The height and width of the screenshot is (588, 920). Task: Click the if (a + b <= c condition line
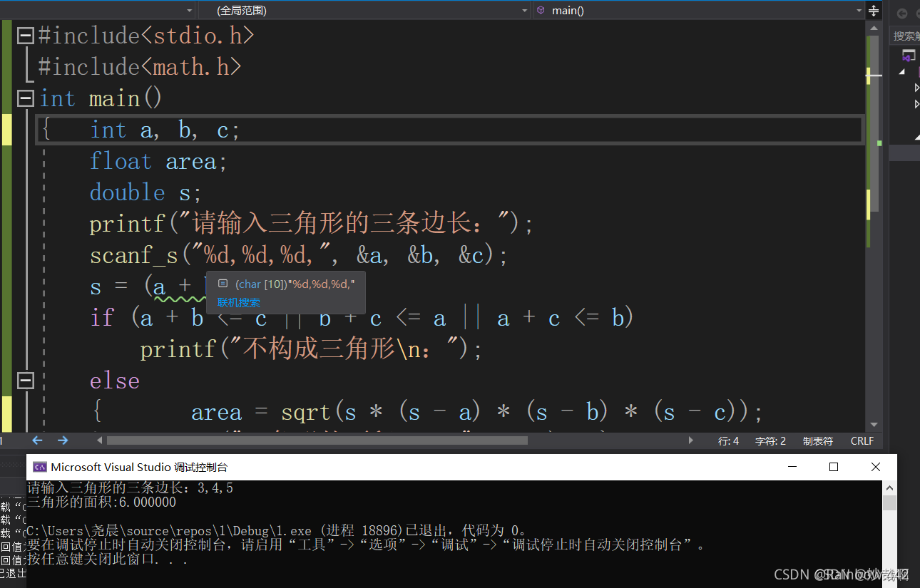coord(362,318)
